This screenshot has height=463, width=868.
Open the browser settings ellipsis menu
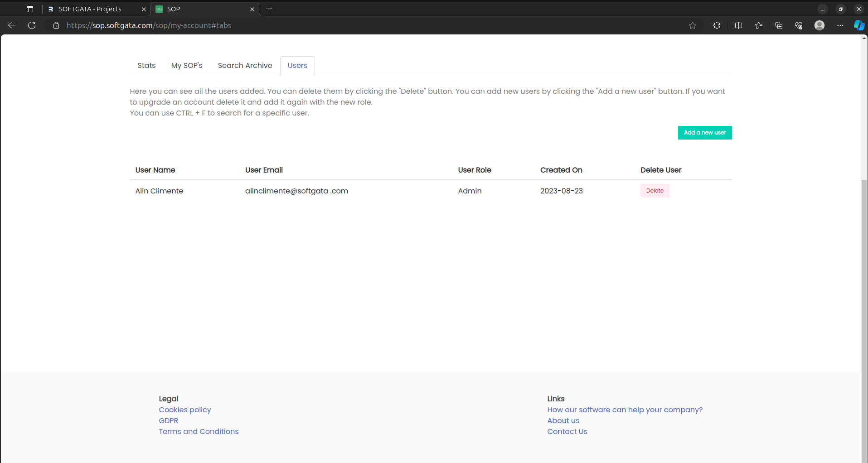(x=840, y=25)
